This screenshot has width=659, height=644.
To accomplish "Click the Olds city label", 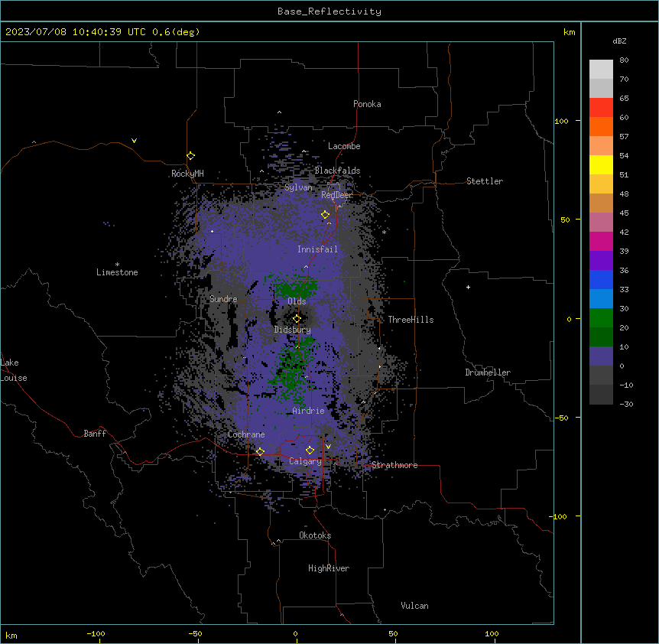I will pyautogui.click(x=297, y=301).
